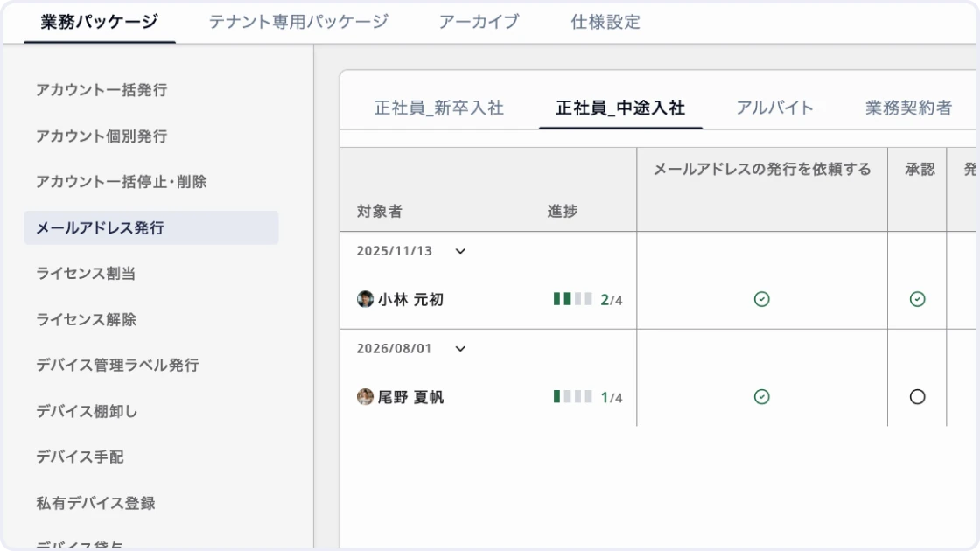Open アカウント一括停止・削除 in sidebar

coord(122,182)
